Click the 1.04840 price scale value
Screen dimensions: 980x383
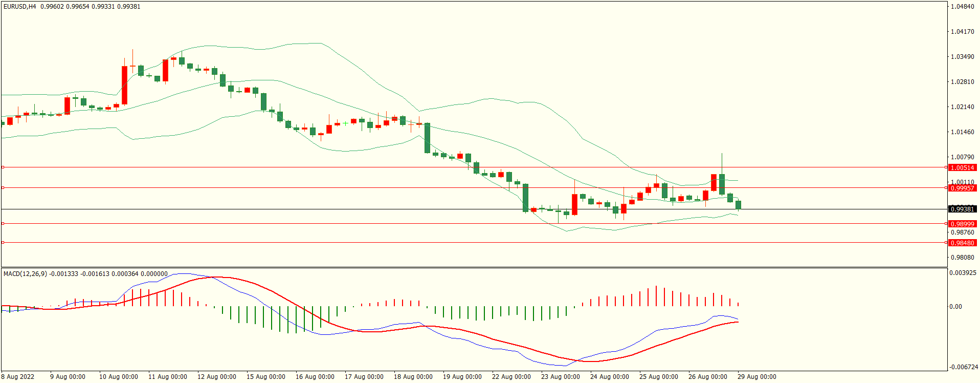click(962, 7)
